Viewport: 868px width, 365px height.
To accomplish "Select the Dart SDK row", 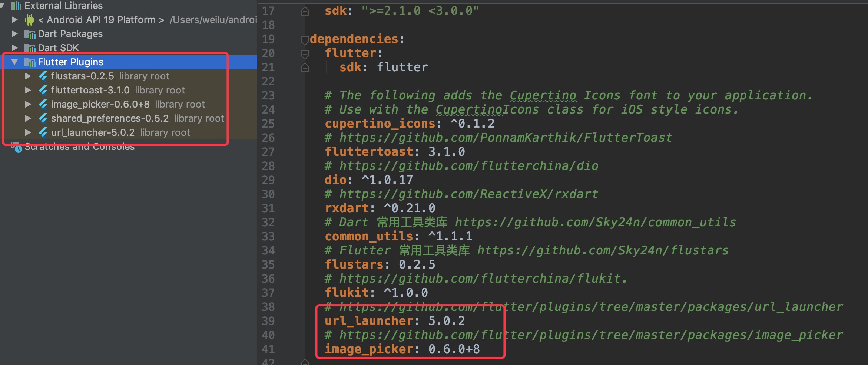I will coord(129,48).
